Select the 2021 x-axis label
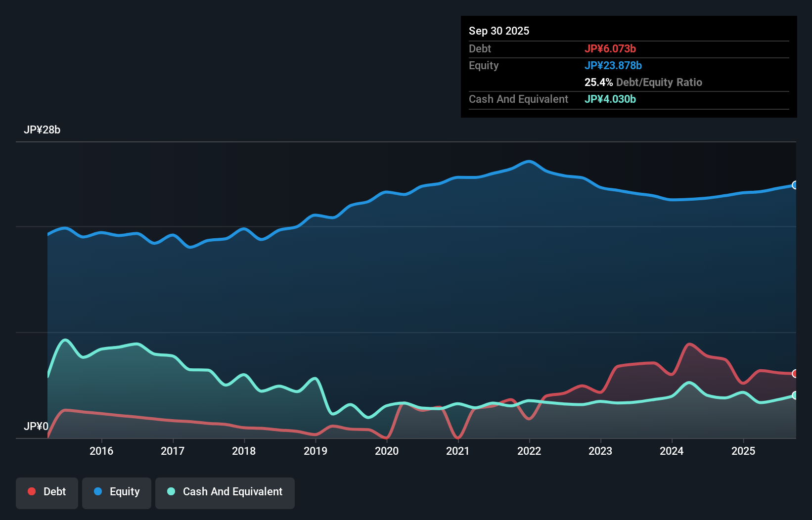Viewport: 812px width, 520px height. 458,451
